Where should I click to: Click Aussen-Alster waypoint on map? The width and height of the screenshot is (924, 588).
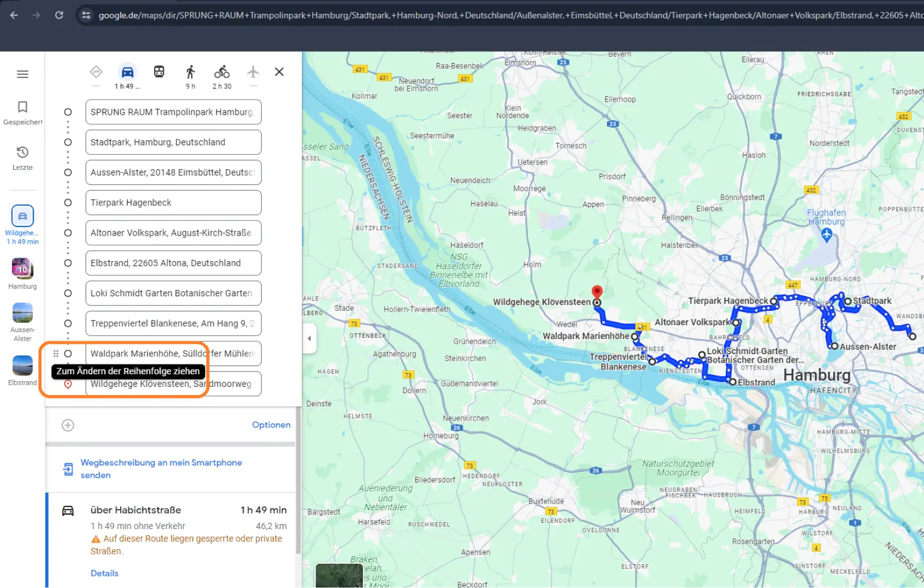click(834, 346)
